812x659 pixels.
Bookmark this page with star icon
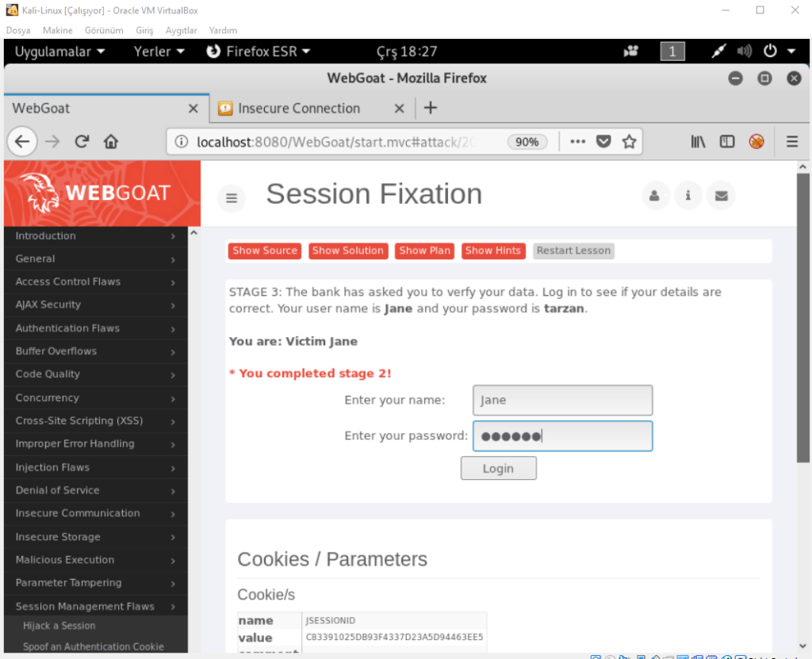(x=629, y=142)
